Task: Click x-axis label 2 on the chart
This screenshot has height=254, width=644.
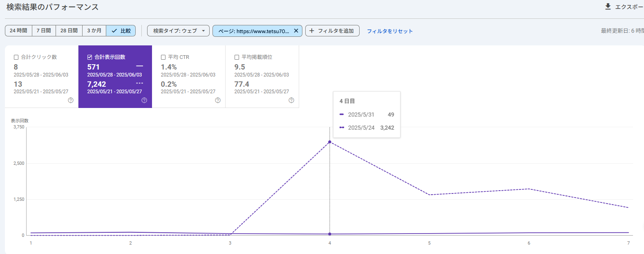Action: pyautogui.click(x=130, y=243)
